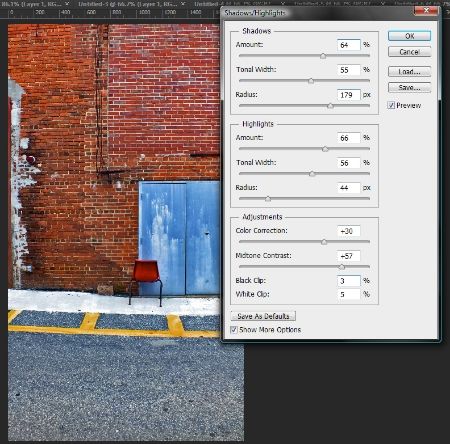This screenshot has height=444, width=450.
Task: Click the Shadows Tonal Width slider handle
Action: coord(311,81)
